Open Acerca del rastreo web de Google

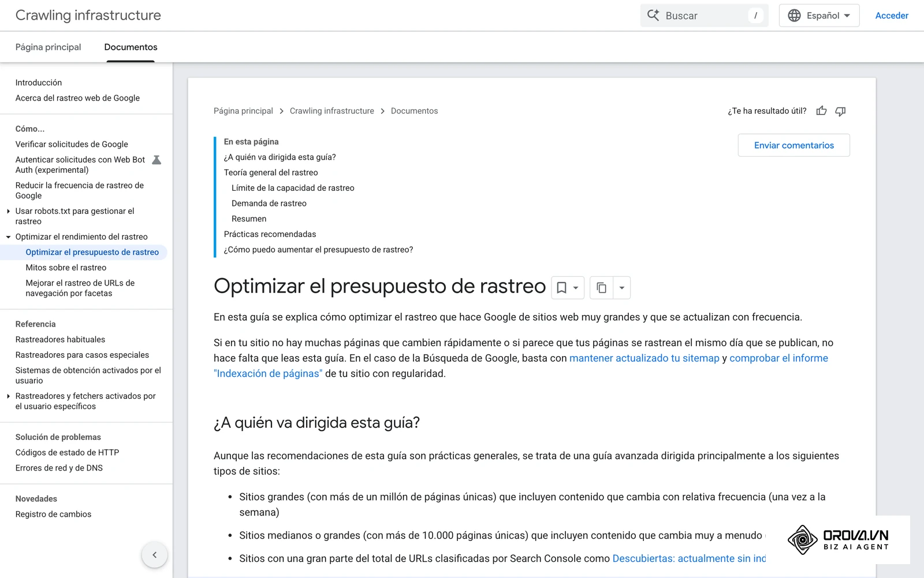(x=77, y=98)
